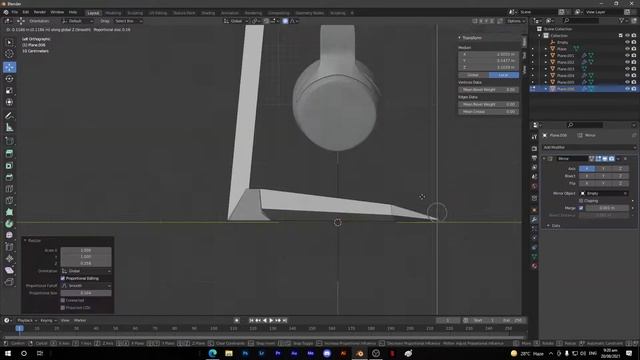Open the Global transform orientation dropdown
640x360 pixels.
pos(236,21)
